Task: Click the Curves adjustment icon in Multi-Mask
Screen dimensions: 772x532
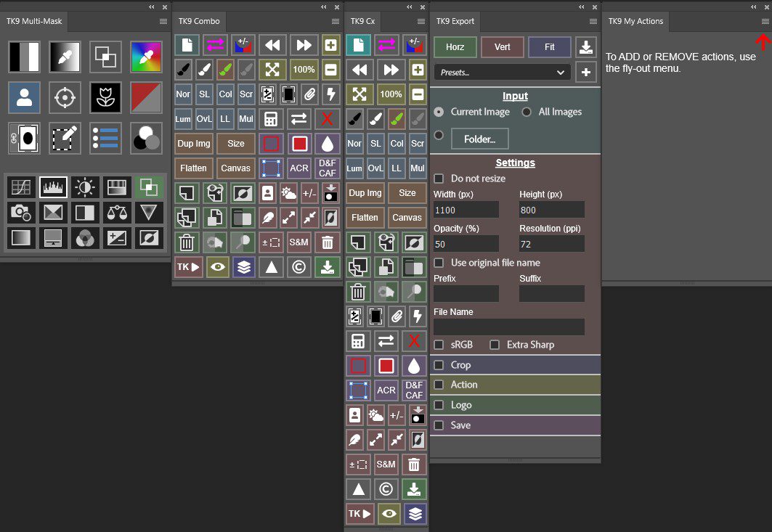Action: (x=21, y=187)
